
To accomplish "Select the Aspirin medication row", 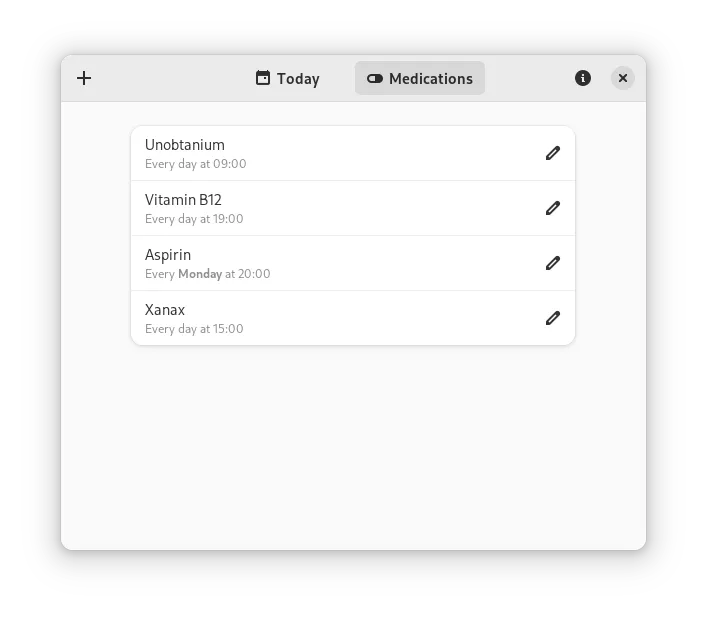I will tap(353, 263).
